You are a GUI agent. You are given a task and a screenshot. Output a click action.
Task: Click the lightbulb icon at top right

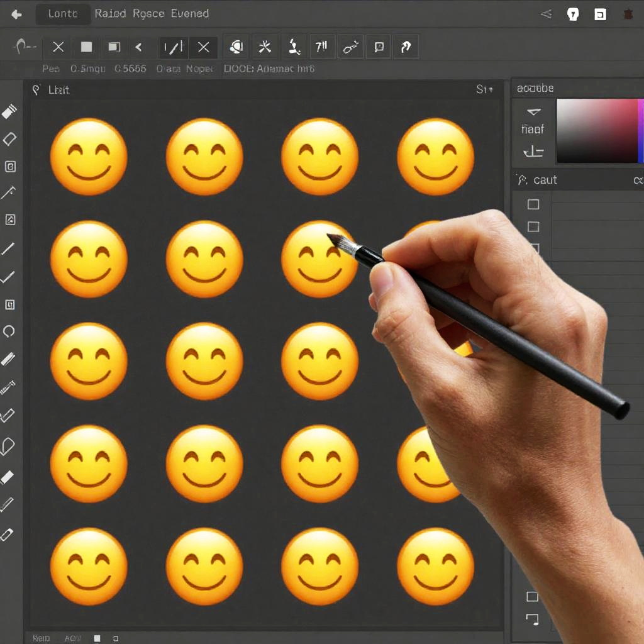pyautogui.click(x=572, y=14)
